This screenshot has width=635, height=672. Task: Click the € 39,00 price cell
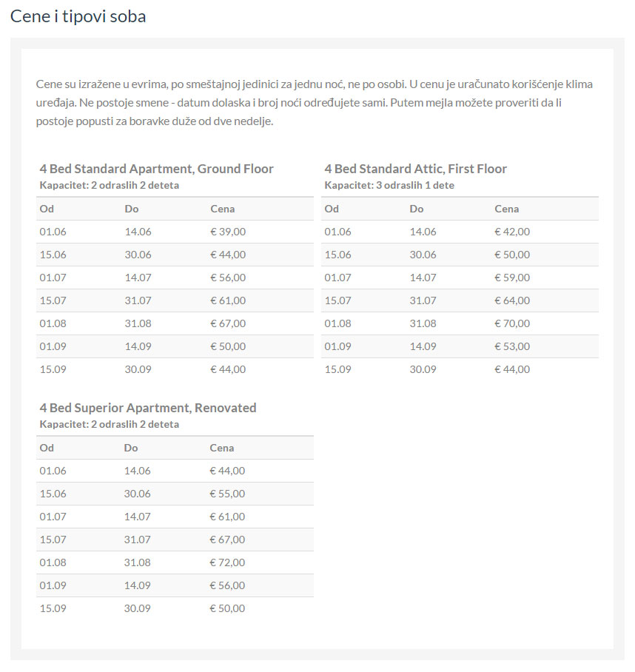click(x=228, y=232)
